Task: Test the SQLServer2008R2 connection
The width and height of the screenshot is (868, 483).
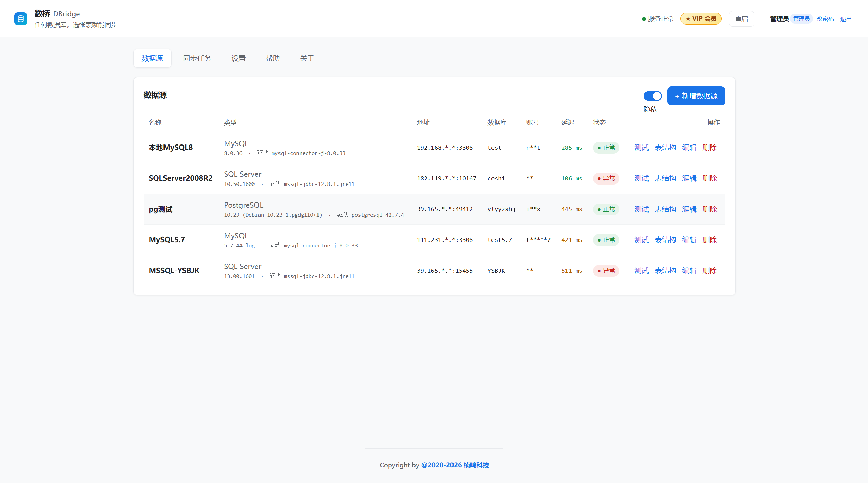Action: point(641,178)
